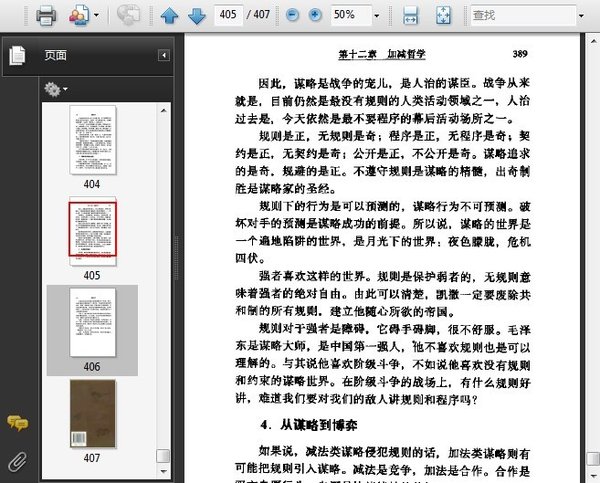Click the thumbnail panel scrollbar handle
The height and width of the screenshot is (483, 600).
click(x=163, y=456)
